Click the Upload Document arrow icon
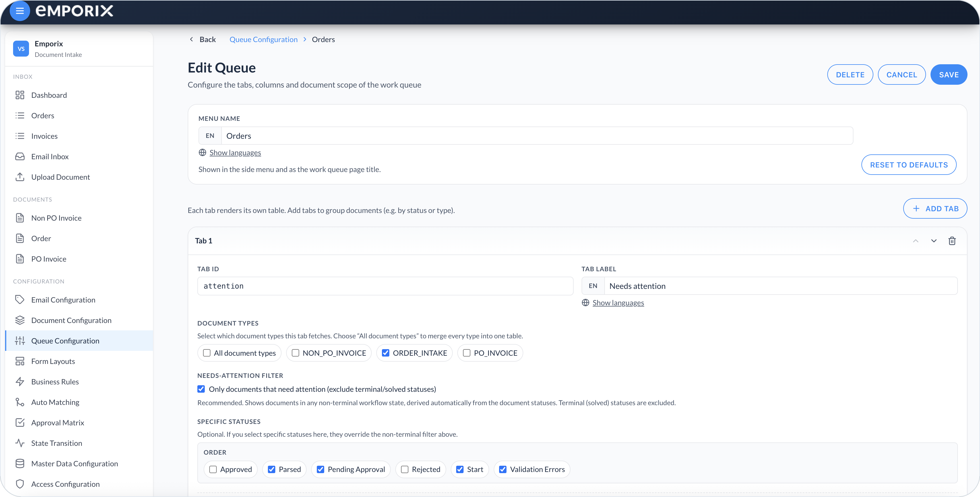The image size is (980, 497). [x=20, y=177]
